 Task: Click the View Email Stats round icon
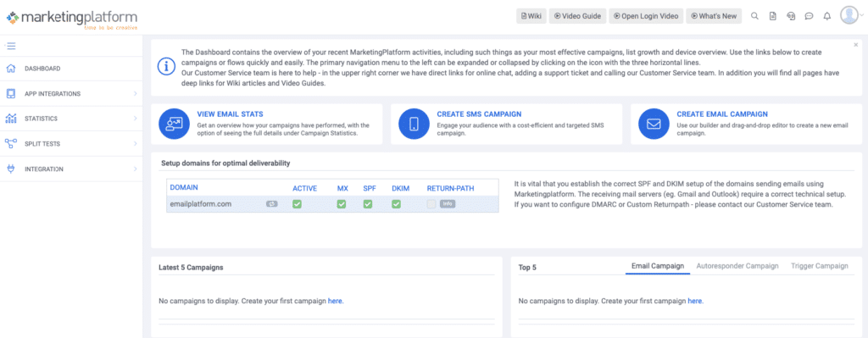175,124
